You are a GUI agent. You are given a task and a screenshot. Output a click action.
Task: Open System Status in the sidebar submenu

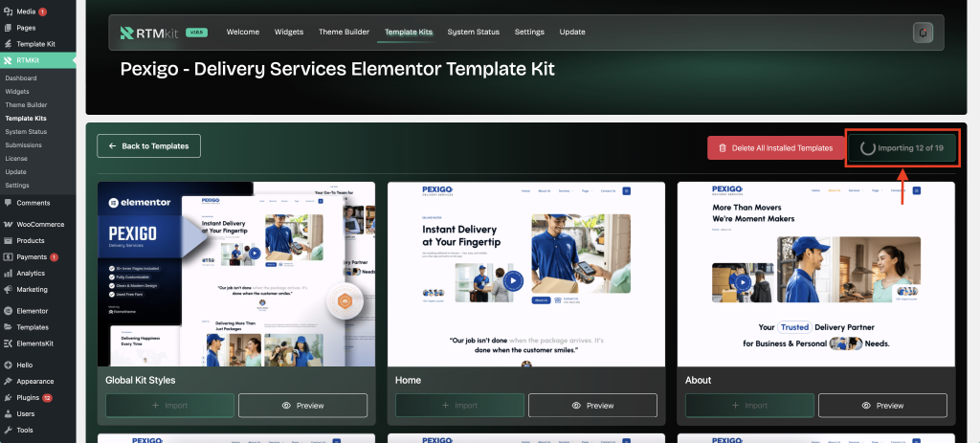click(x=26, y=132)
